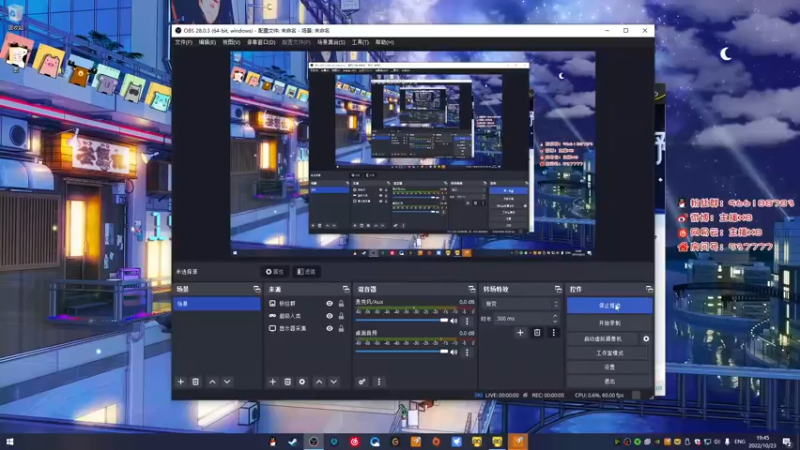Open the 场景集合(S) menu
The width and height of the screenshot is (800, 450).
331,42
